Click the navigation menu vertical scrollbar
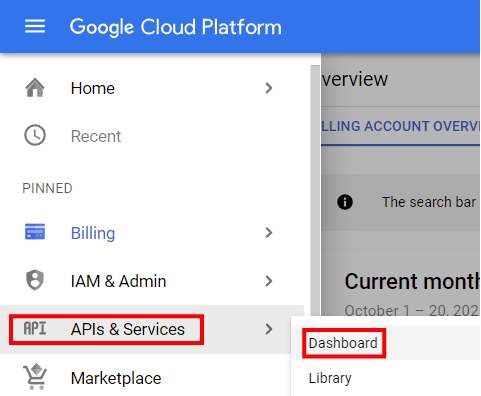481x396 pixels. point(315,190)
